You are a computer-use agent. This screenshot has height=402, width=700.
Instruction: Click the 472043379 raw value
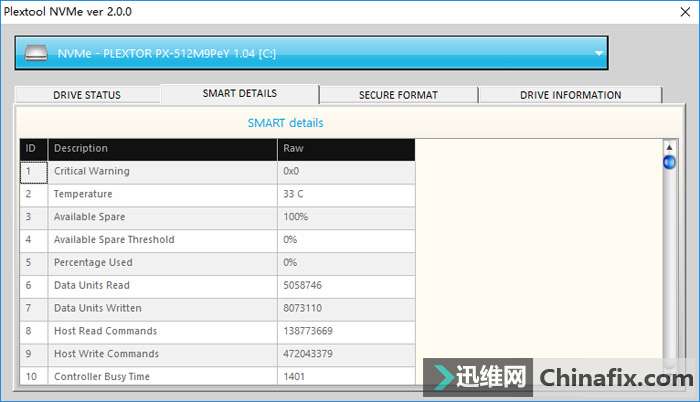coord(308,354)
